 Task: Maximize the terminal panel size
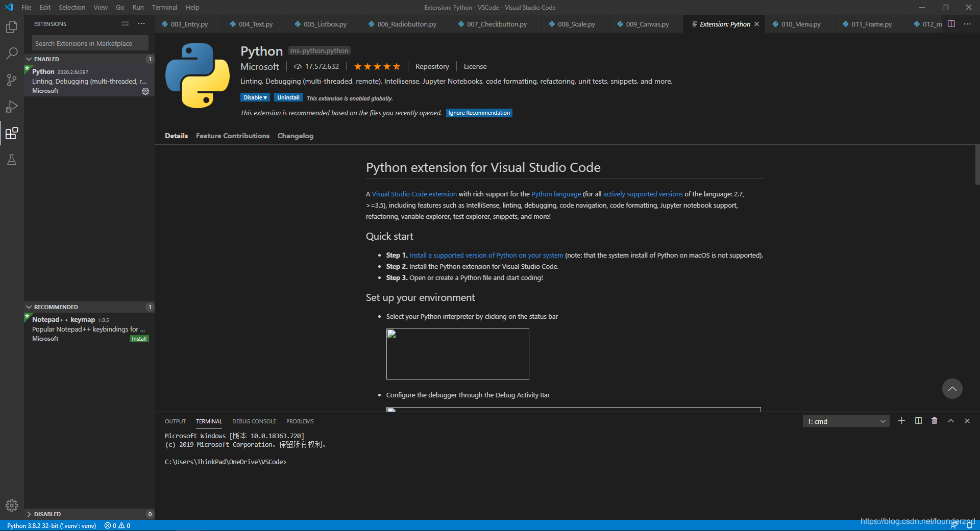[951, 421]
